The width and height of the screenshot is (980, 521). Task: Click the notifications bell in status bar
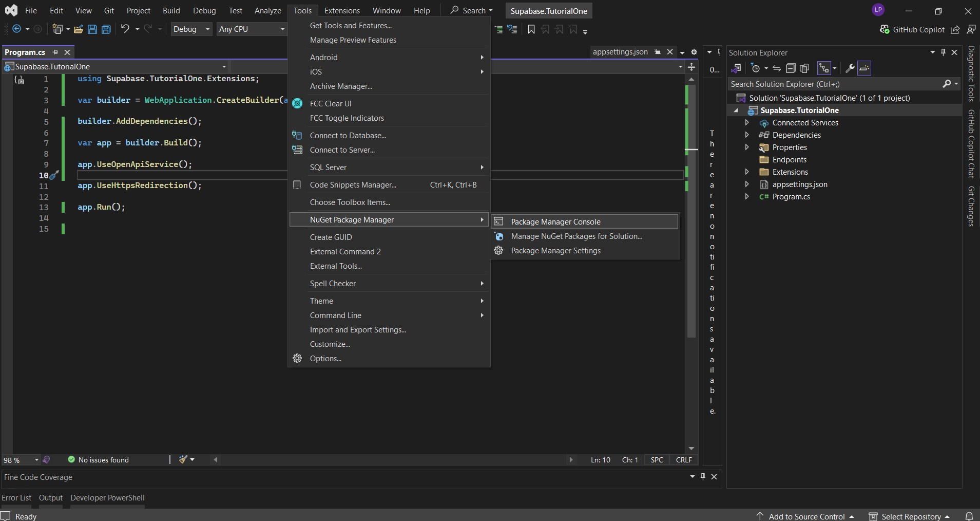coord(969,516)
